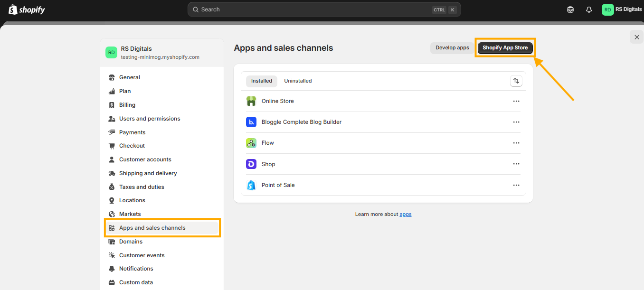Open the Point of Sale app row

point(383,185)
